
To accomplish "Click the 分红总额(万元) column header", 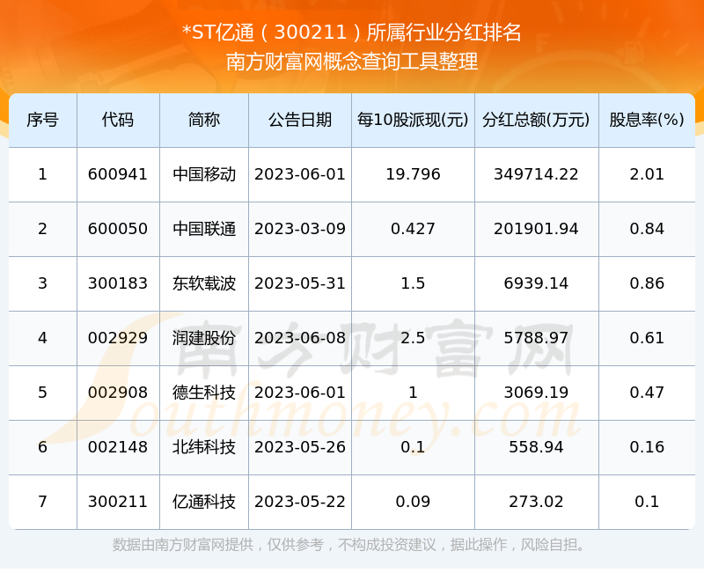I will (536, 120).
